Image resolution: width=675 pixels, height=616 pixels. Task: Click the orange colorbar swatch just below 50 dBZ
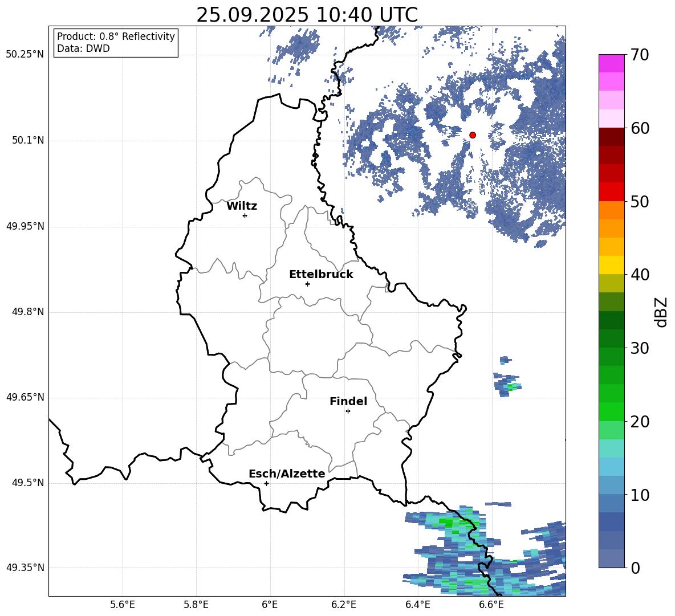611,210
